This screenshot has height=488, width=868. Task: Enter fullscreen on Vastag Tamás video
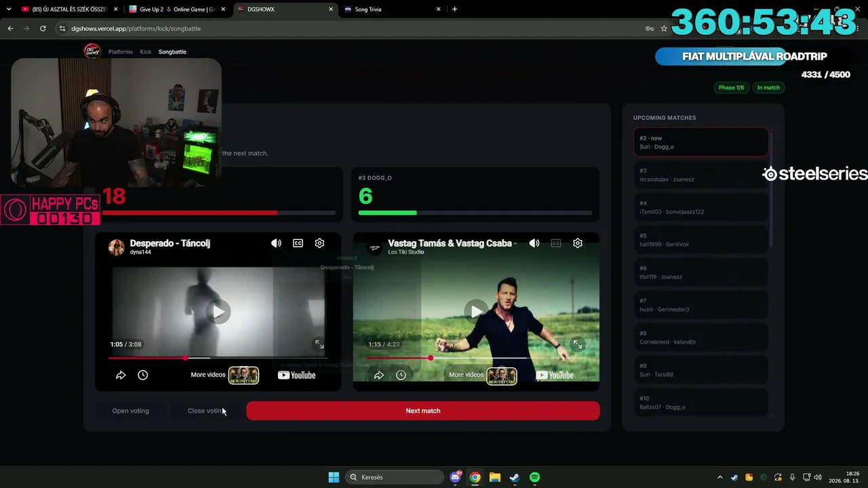tap(578, 344)
